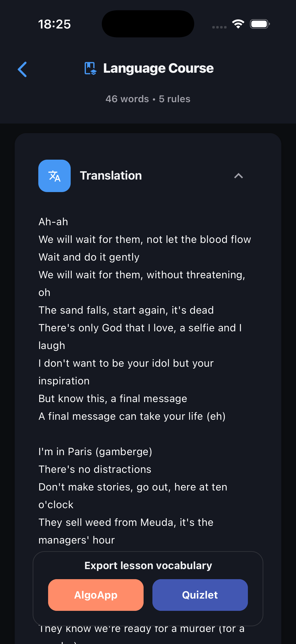Tap the Dynamic Island at the top
Viewport: 296px width, 644px height.
click(148, 24)
